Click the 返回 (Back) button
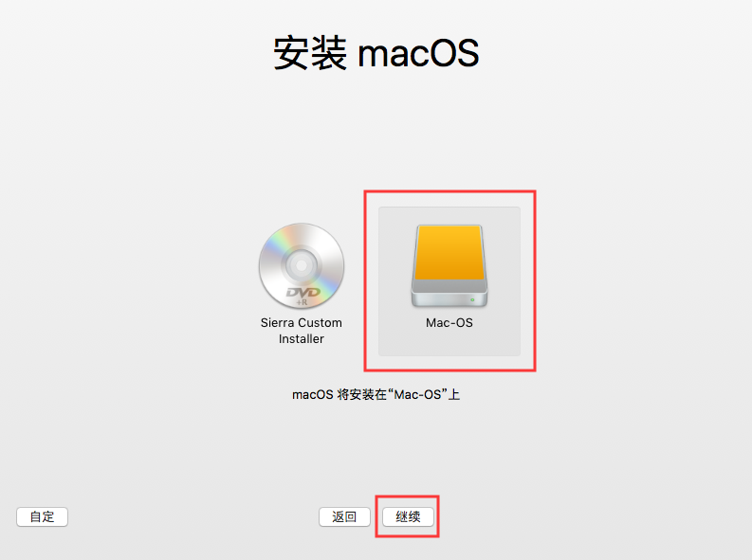752x560 pixels. pyautogui.click(x=344, y=516)
